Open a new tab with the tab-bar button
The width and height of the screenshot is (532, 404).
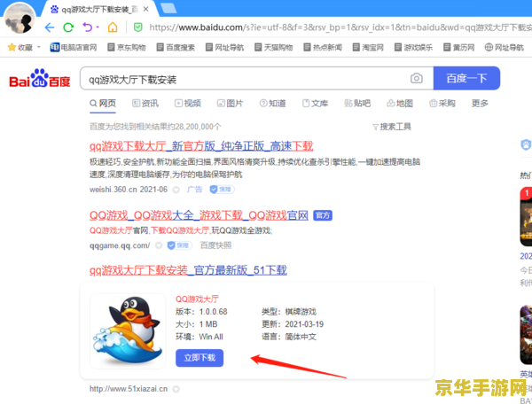click(168, 8)
